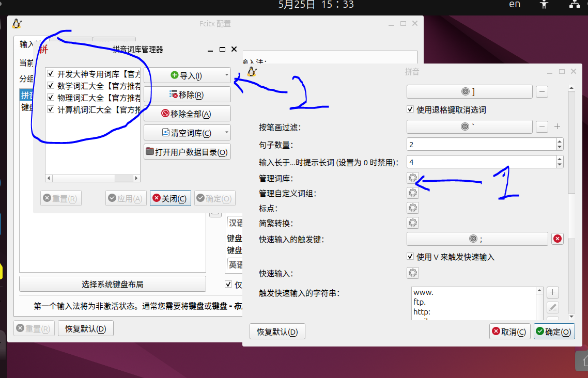Expand the 导入 dropdown arrow
Image resolution: width=588 pixels, height=378 pixels.
226,75
